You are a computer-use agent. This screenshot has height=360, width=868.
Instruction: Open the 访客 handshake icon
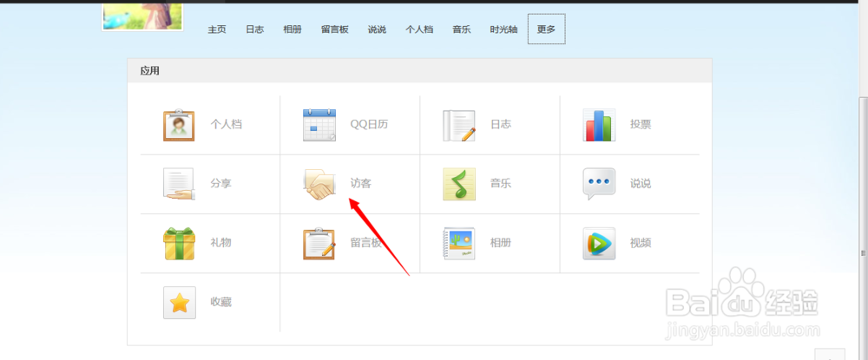pos(319,184)
